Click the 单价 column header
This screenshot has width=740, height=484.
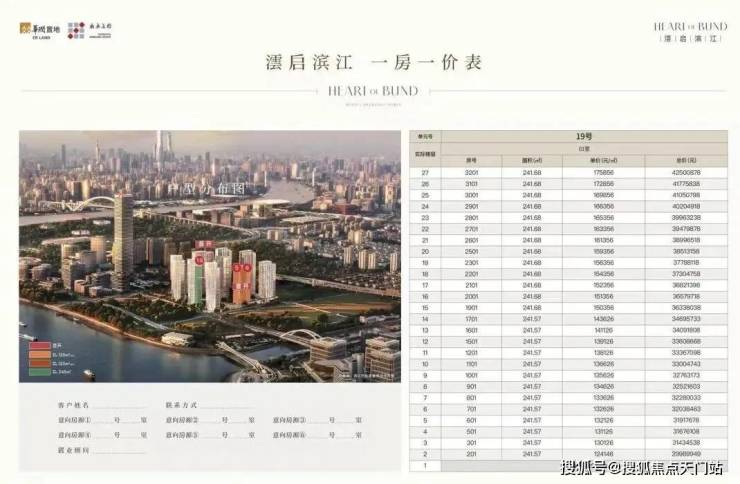point(604,161)
